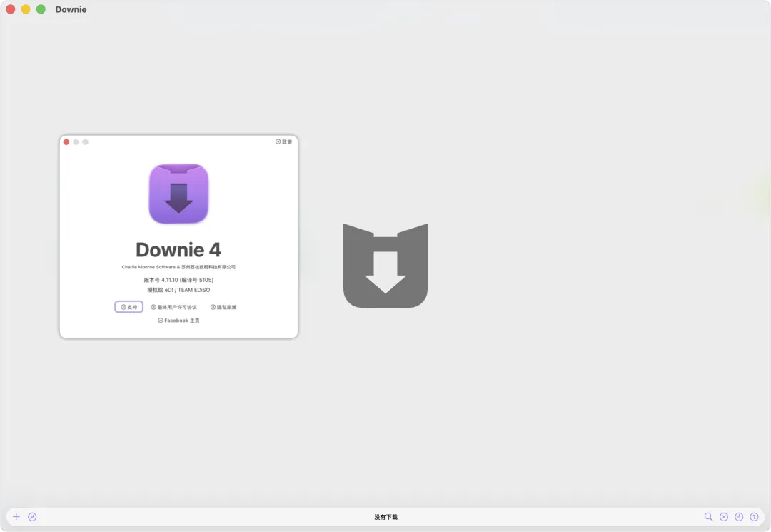
Task: Open the 最终用户许可协议 license agreement link
Action: coord(174,307)
